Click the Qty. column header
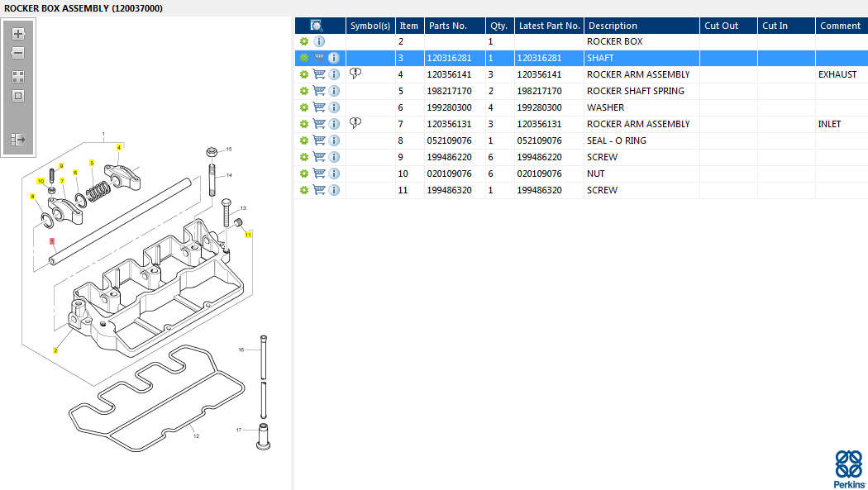This screenshot has width=868, height=490. (498, 26)
